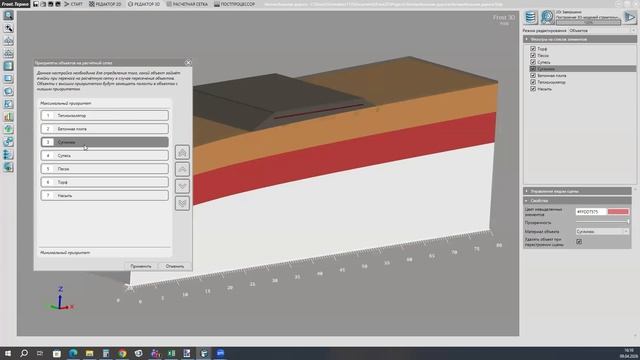
Task: Click the transparency slider in properties
Action: pos(602,222)
